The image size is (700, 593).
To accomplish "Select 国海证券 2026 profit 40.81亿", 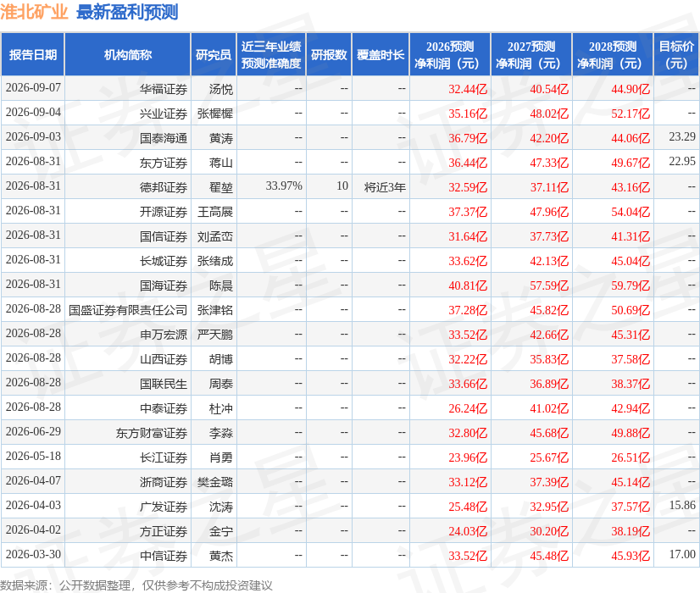I will (x=468, y=285).
